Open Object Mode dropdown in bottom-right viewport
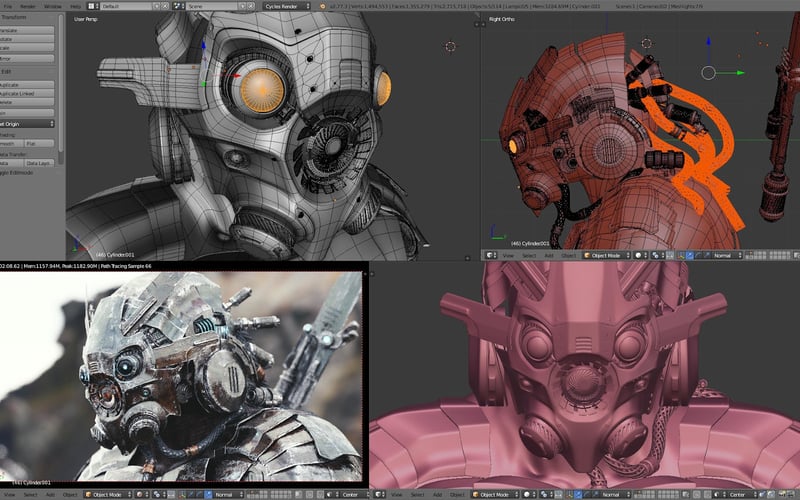Viewport: 800px width, 500px height. coord(495,494)
